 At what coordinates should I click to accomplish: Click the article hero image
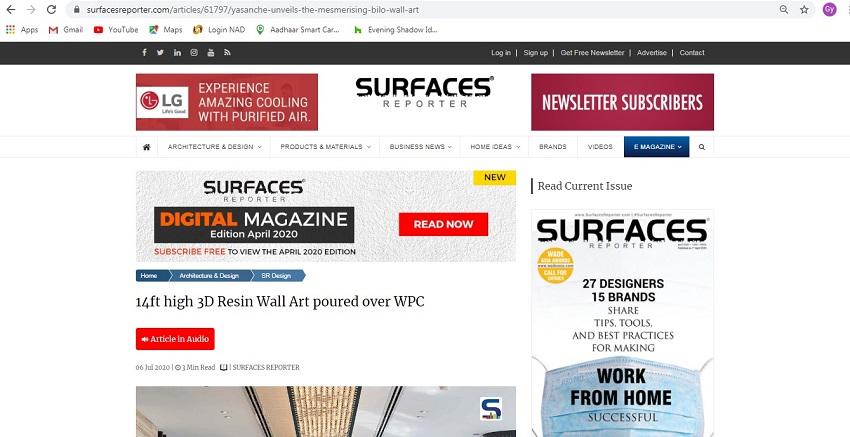click(326, 412)
